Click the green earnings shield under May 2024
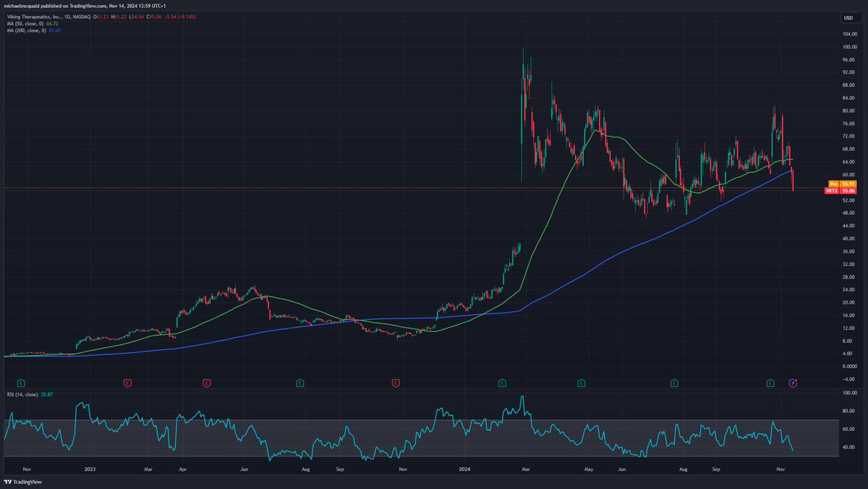Viewport: 868px width, 489px height. 580,383
